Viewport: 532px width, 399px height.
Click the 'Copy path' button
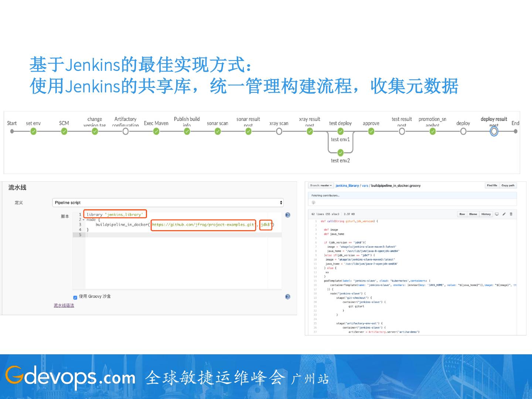pyautogui.click(x=508, y=185)
